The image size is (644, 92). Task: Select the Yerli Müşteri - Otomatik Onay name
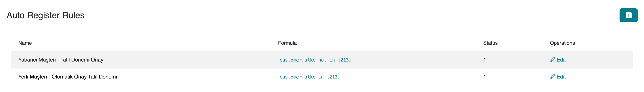[x=68, y=77]
